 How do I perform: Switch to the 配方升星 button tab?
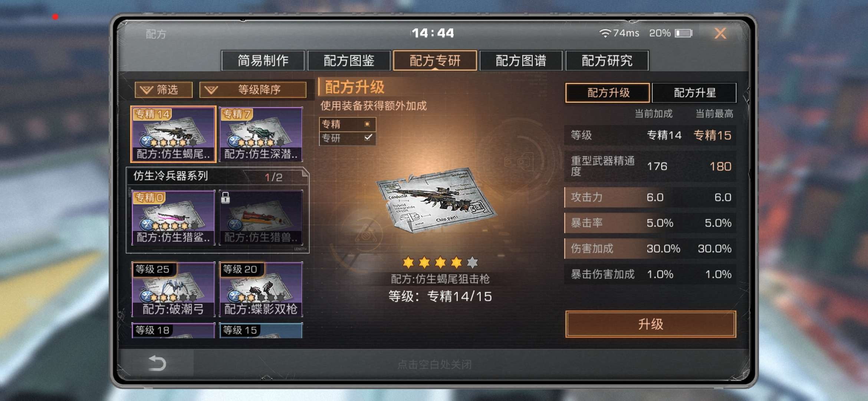point(694,92)
